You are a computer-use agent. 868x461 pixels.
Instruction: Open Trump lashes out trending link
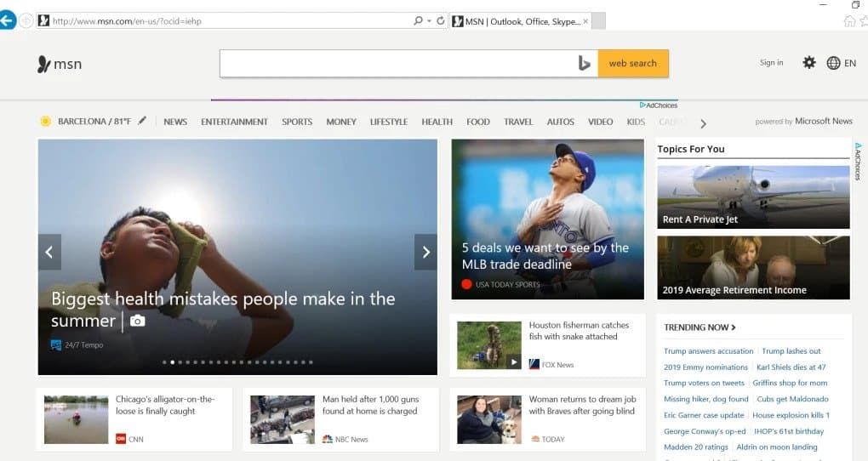791,351
